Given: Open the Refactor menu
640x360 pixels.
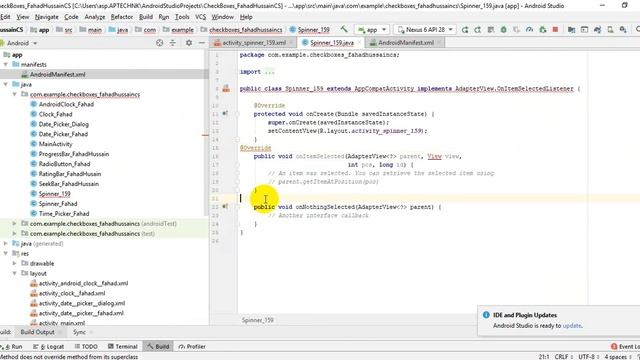Looking at the screenshot, I should pos(122,17).
